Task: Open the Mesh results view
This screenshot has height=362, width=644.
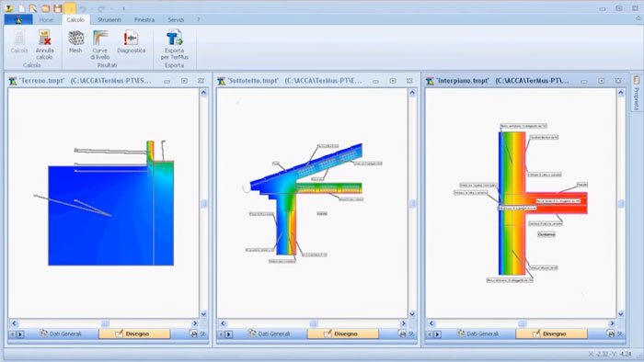Action: pos(75,42)
